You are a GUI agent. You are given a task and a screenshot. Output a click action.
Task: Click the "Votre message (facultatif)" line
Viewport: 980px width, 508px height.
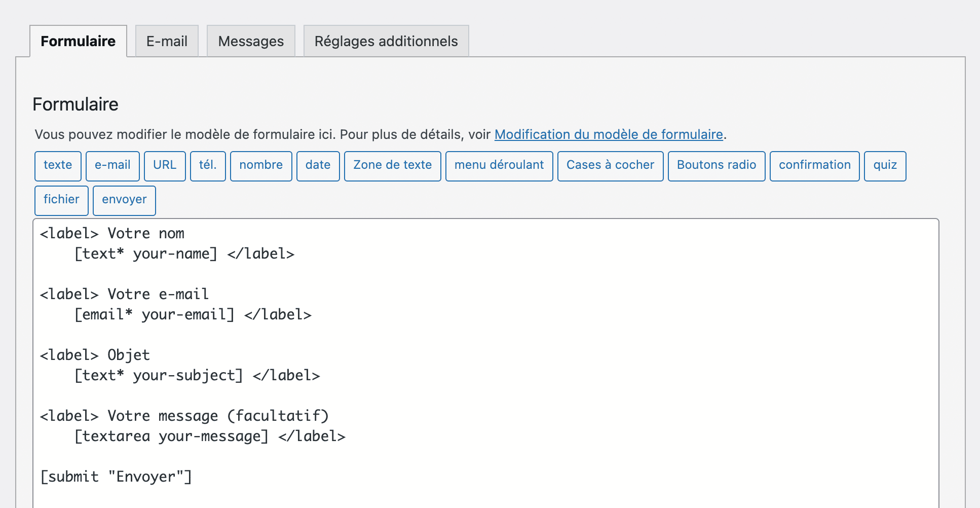[184, 416]
